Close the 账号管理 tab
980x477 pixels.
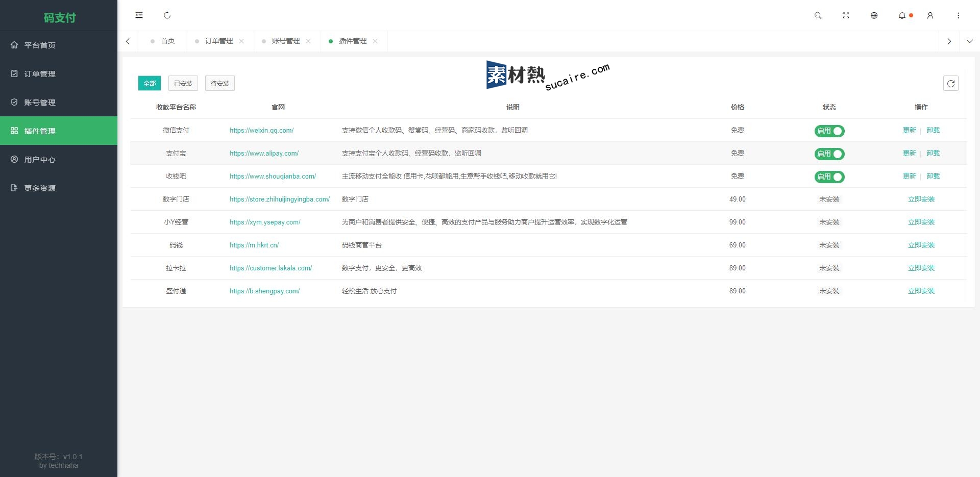point(308,41)
